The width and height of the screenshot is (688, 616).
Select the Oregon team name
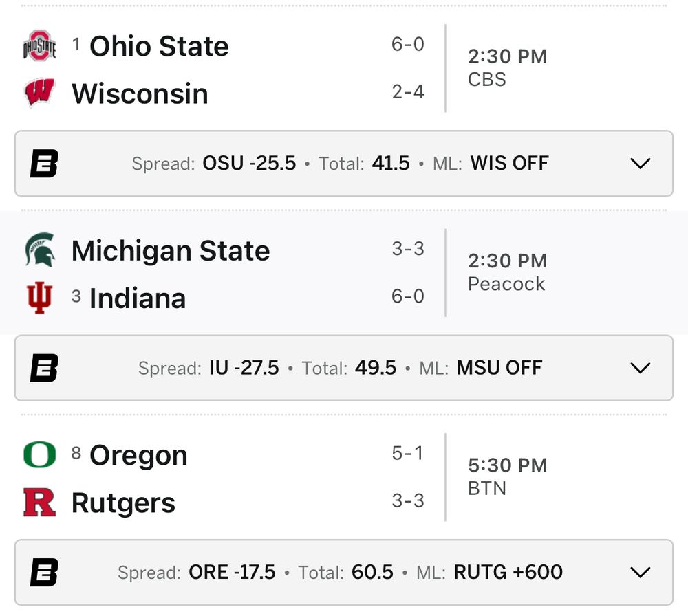138,455
